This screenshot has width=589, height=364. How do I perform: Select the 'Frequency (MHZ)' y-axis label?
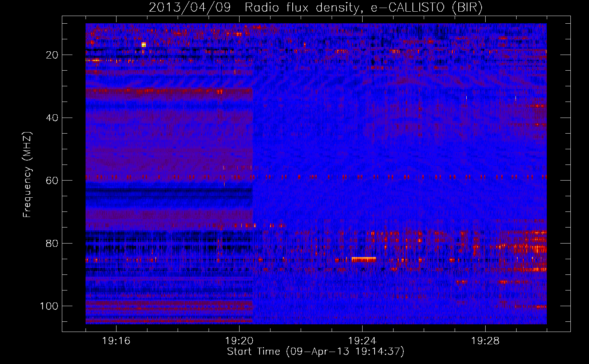(27, 175)
